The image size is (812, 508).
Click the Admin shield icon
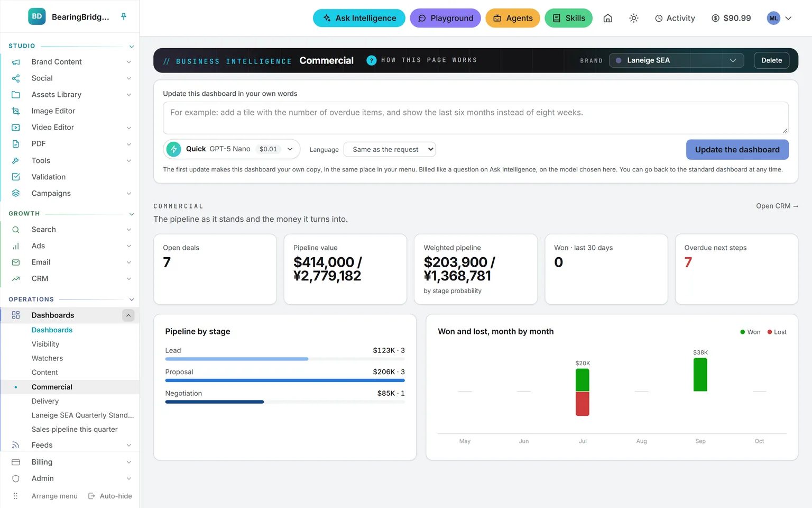pos(16,478)
